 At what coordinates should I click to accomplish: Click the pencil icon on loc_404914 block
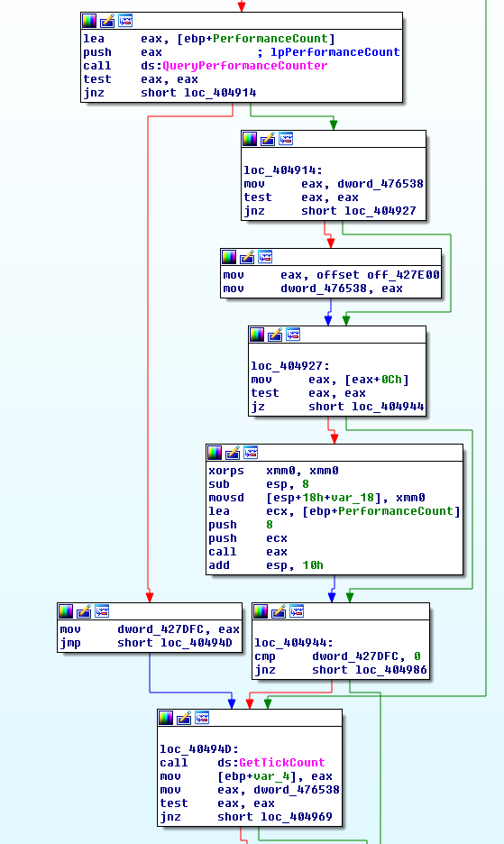pyautogui.click(x=268, y=140)
